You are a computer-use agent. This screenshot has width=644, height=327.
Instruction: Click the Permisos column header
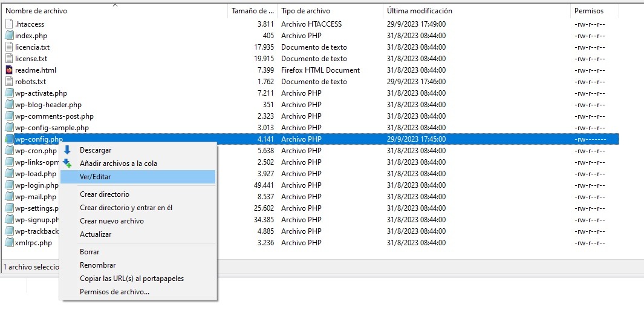588,11
